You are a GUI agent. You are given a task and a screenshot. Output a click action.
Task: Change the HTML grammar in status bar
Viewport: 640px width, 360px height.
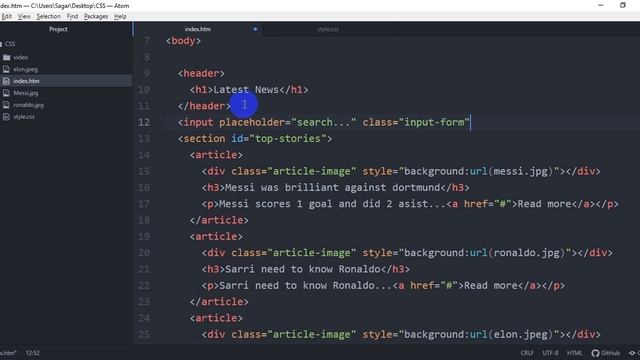[x=574, y=353]
